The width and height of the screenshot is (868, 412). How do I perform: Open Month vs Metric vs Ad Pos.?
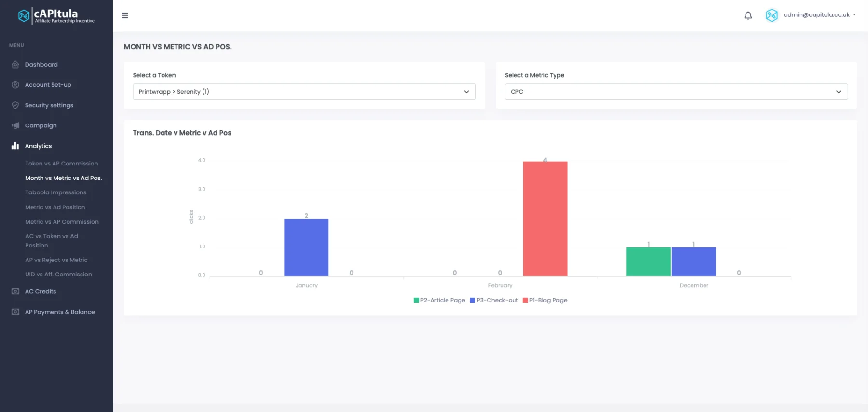64,178
